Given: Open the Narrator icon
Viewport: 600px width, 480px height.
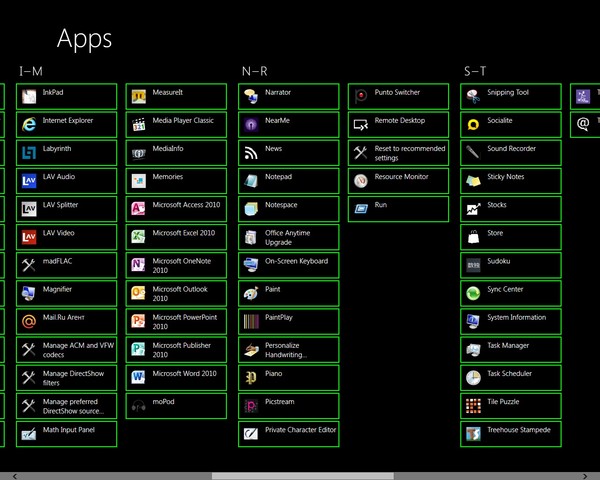Looking at the screenshot, I should (251, 96).
